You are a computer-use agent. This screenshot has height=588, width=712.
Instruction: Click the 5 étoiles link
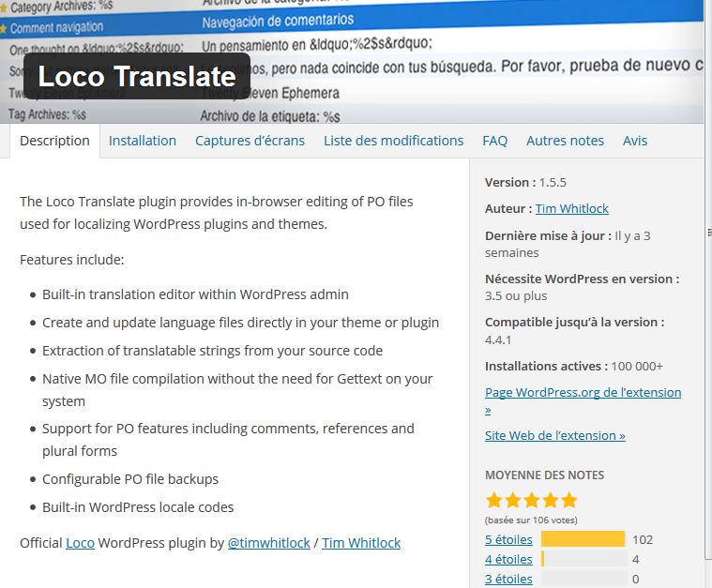click(508, 540)
